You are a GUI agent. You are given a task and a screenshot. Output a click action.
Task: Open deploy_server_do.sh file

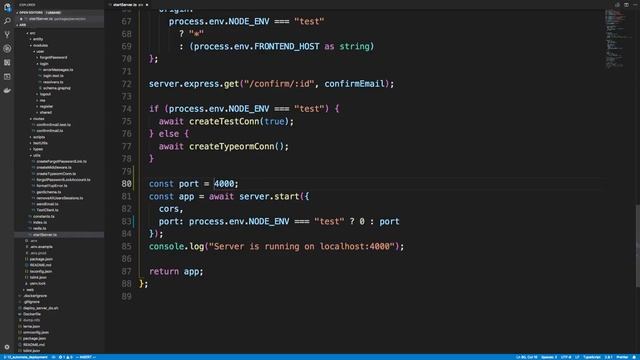point(40,308)
